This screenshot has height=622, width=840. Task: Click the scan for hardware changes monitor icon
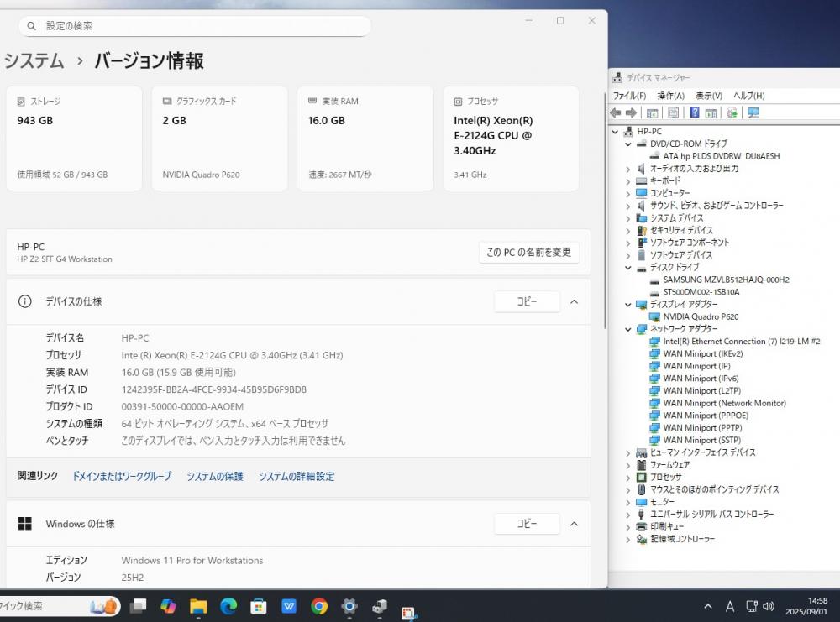point(753,112)
